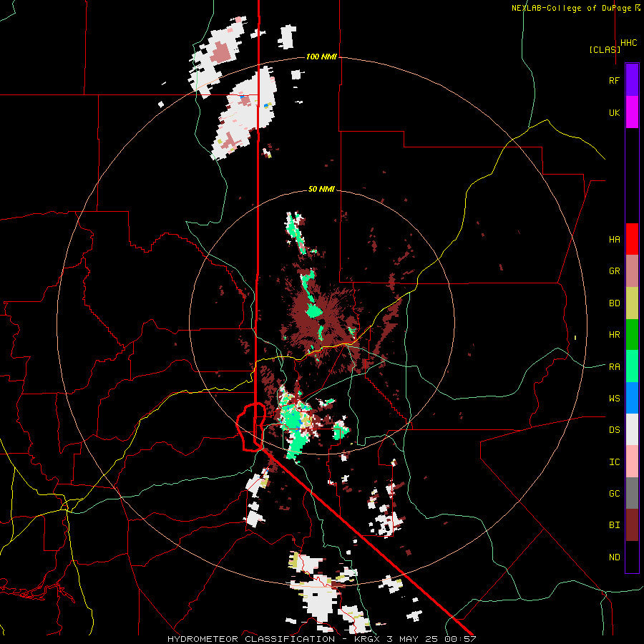
Task: Click the BI legend label
Action: click(x=614, y=525)
